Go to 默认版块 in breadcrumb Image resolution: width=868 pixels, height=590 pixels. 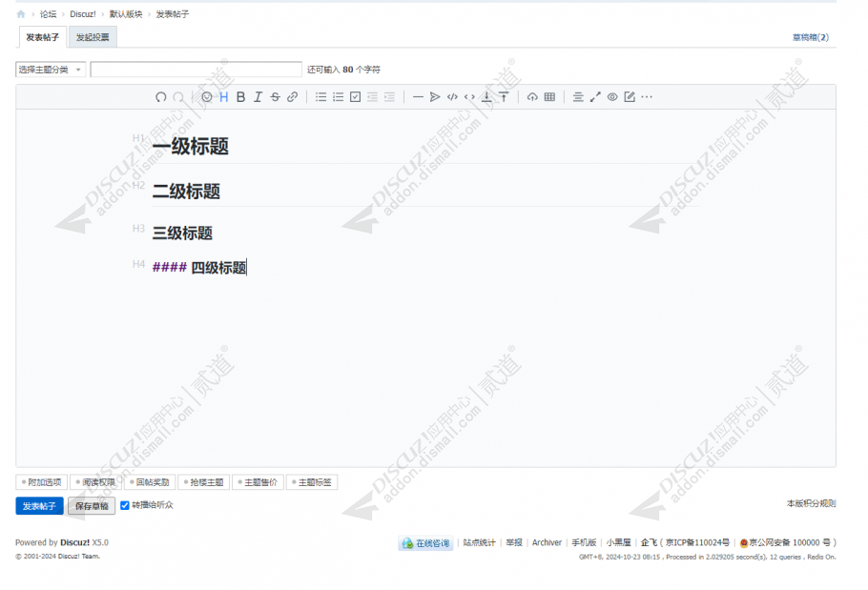pyautogui.click(x=126, y=14)
